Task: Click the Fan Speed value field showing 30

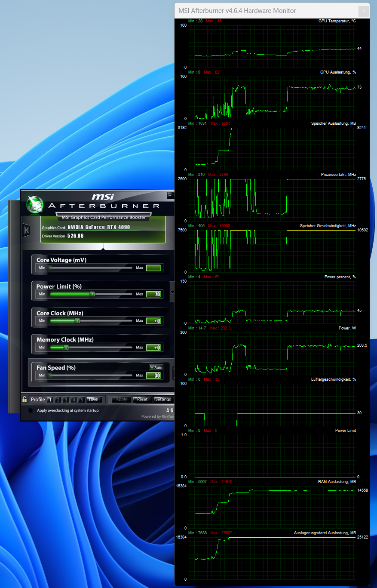Action: point(153,376)
